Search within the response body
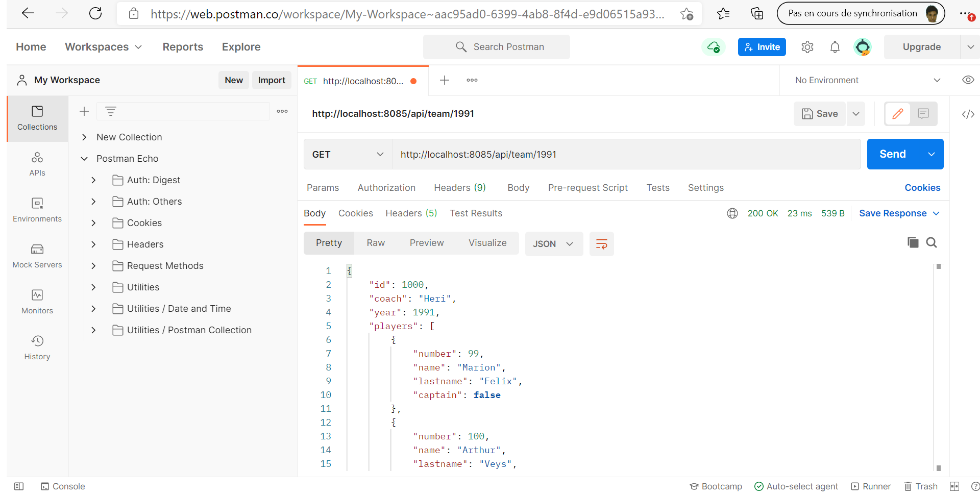Image resolution: width=980 pixels, height=495 pixels. [932, 243]
